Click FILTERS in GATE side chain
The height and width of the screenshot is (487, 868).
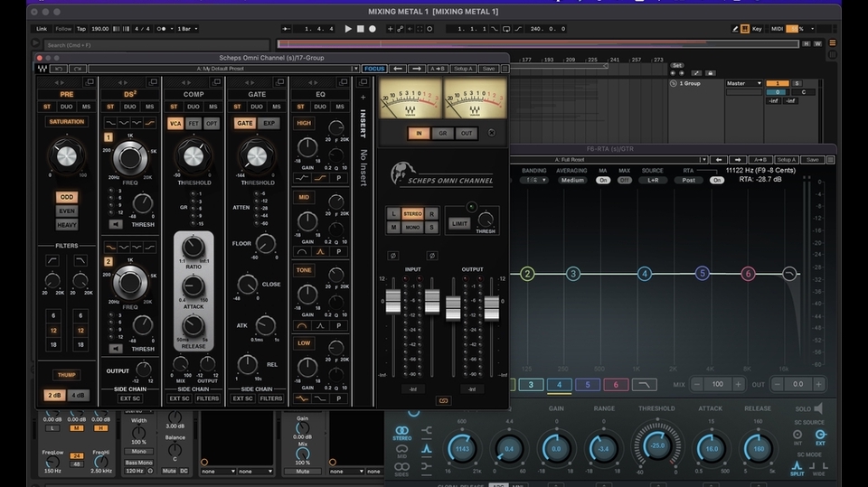click(x=270, y=398)
